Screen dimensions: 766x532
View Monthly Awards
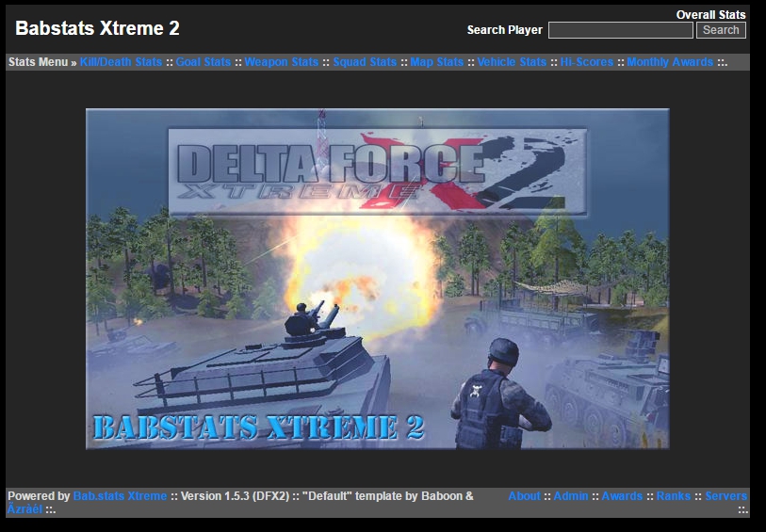coord(670,62)
